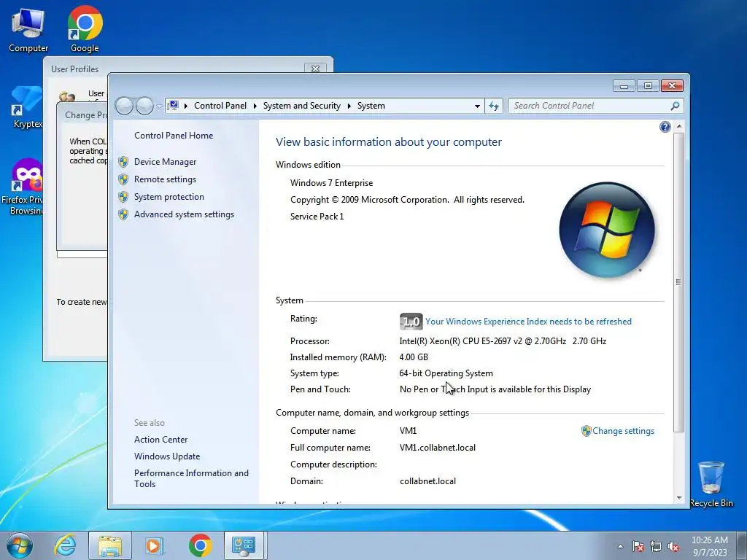Click the shield icon beside Device Manager
The image size is (747, 560).
[x=123, y=162]
